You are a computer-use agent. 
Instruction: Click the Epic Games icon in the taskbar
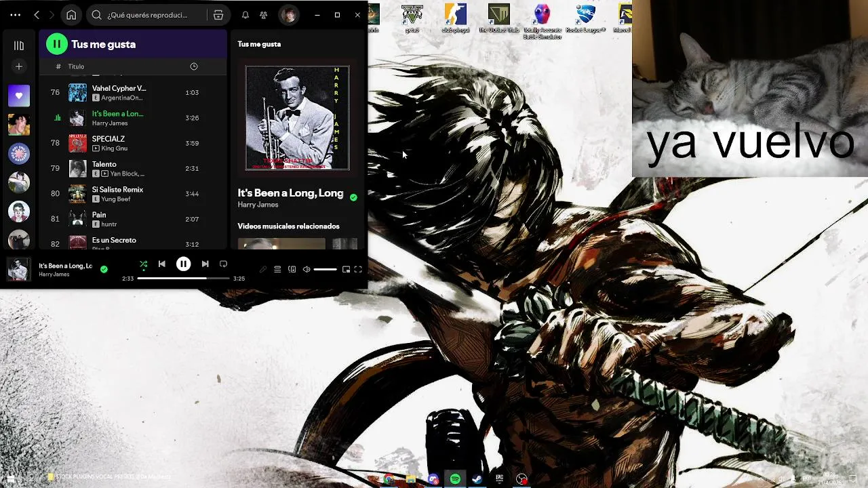(499, 479)
